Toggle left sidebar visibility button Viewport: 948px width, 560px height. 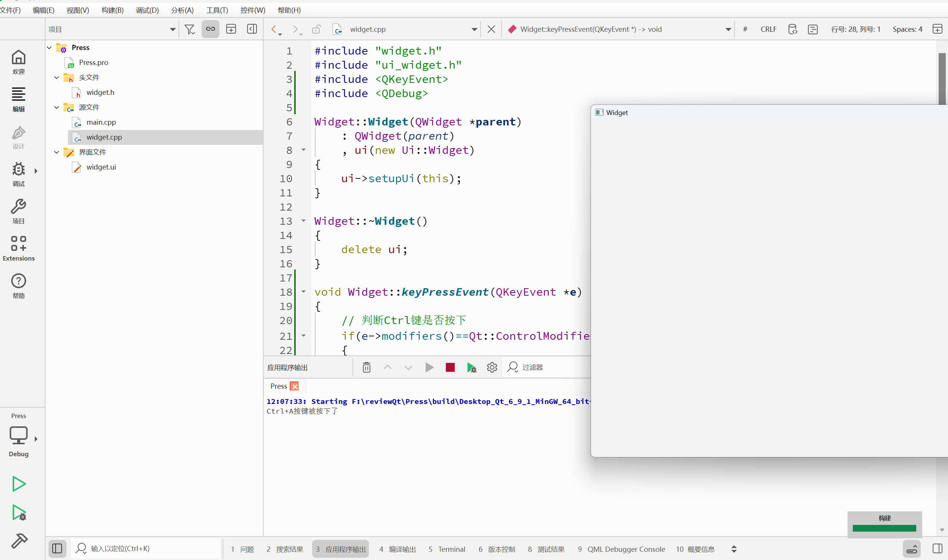[x=57, y=548]
